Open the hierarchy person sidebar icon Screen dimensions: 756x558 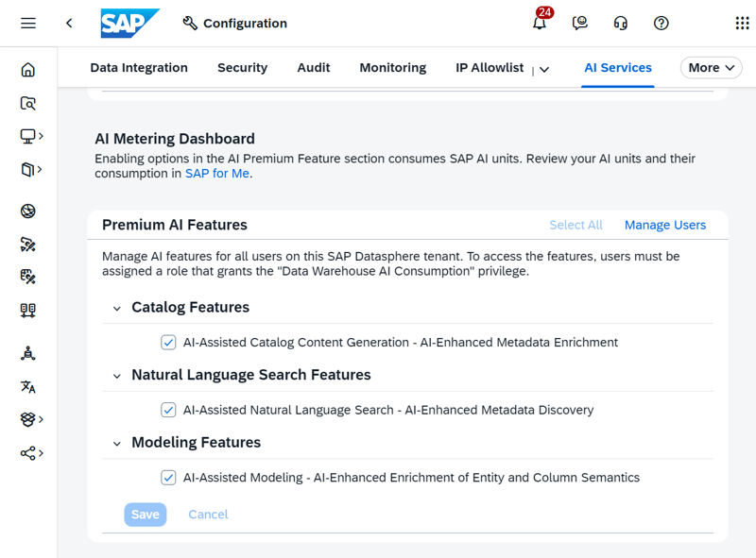pos(28,353)
